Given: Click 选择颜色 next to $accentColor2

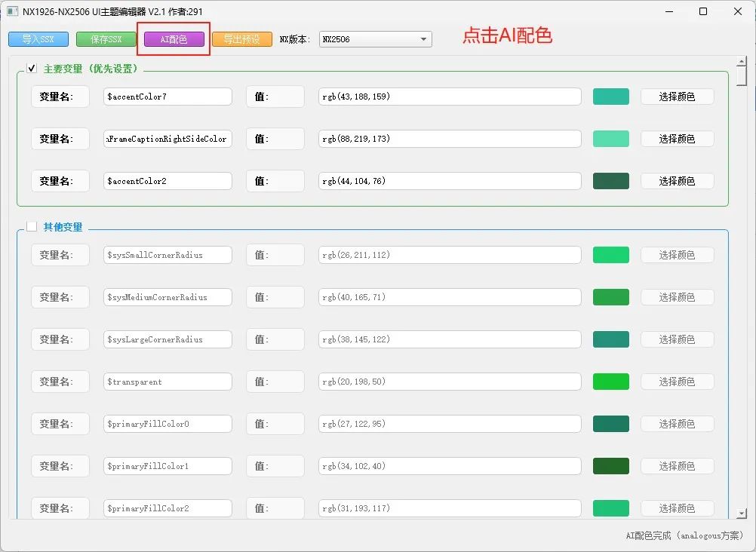Looking at the screenshot, I should [677, 181].
